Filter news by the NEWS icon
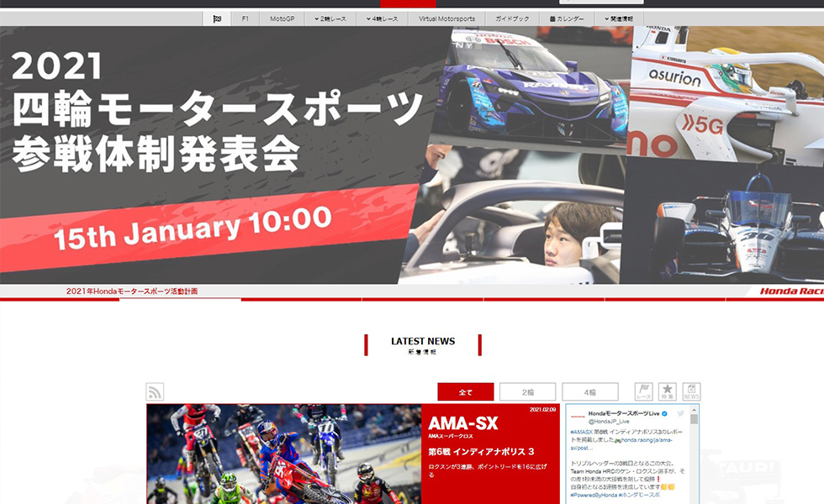 pos(691,391)
